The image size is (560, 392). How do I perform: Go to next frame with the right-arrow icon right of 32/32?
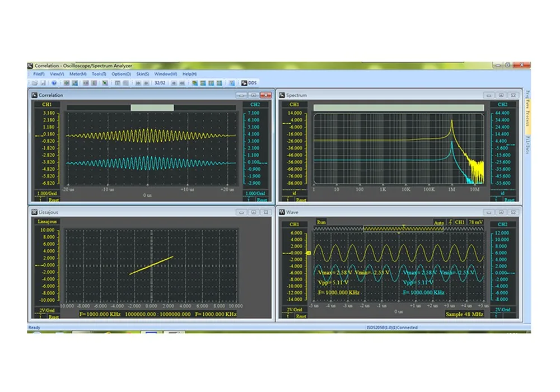tap(174, 83)
